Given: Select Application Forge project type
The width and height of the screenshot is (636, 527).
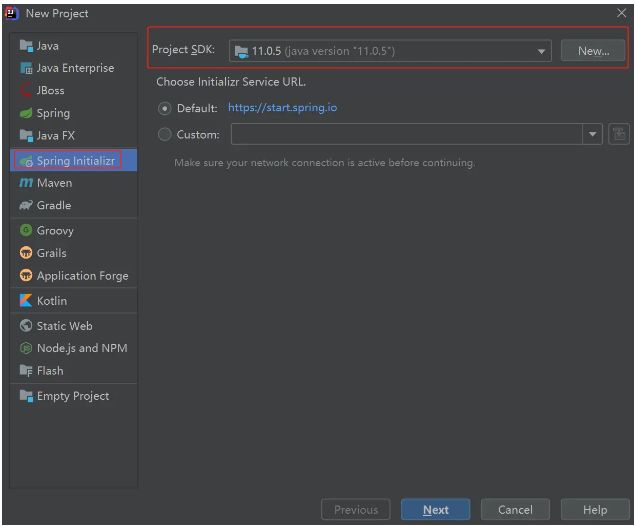Looking at the screenshot, I should [x=73, y=276].
